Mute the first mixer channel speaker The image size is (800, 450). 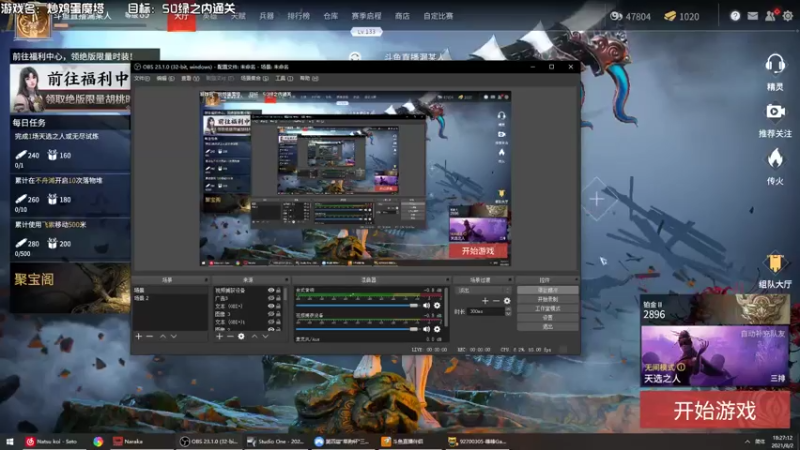pyautogui.click(x=426, y=306)
